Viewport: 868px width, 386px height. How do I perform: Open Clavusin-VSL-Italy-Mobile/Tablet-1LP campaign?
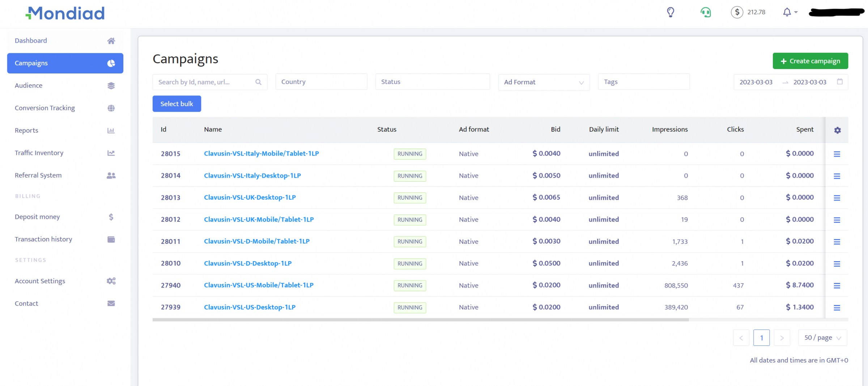coord(261,153)
